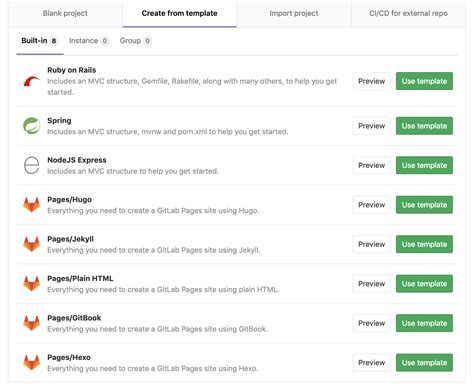Click the 'Pages/Jekyll' template title
The image size is (474, 391).
(x=70, y=239)
